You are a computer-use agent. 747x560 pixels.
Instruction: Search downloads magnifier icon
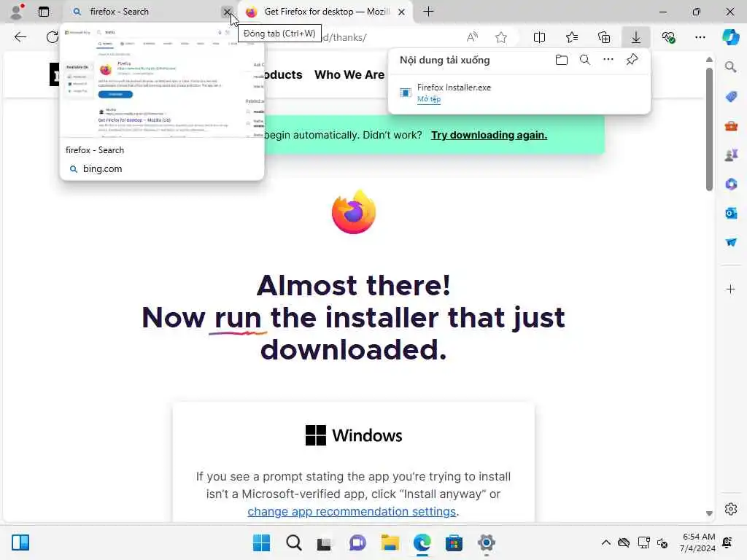point(585,60)
